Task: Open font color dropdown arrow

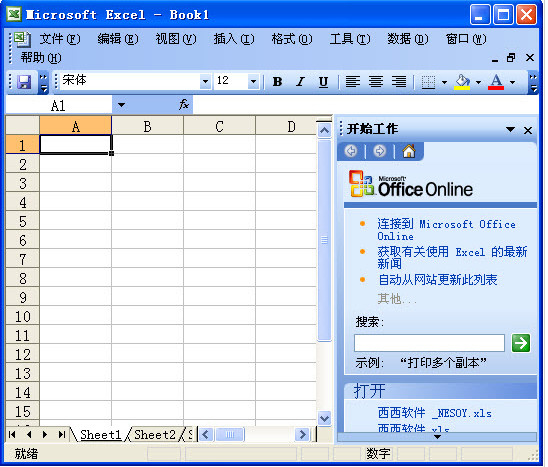Action: point(512,82)
